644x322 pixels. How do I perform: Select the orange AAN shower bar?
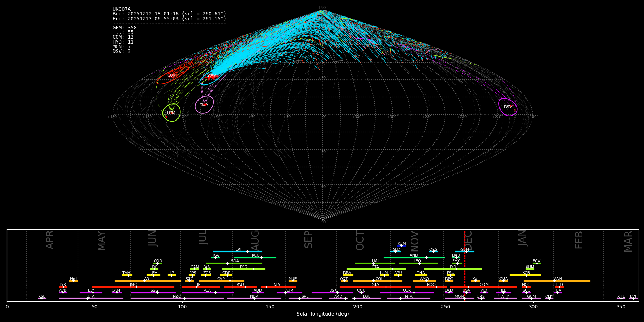(x=557, y=281)
